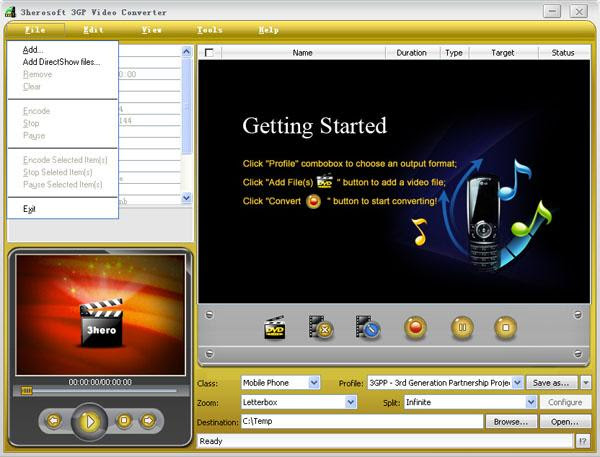Click the properties panel scrollbar thumb
The height and width of the screenshot is (457, 600).
[x=186, y=106]
